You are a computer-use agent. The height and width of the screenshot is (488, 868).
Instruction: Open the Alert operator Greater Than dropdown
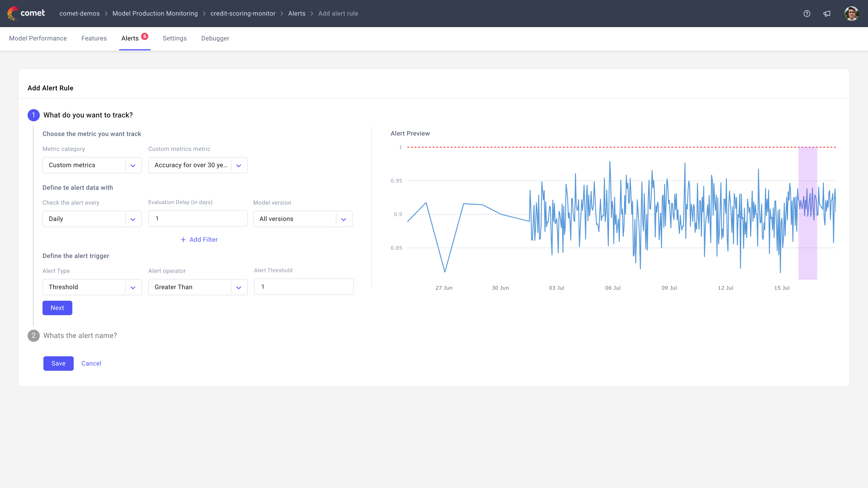[x=198, y=287]
